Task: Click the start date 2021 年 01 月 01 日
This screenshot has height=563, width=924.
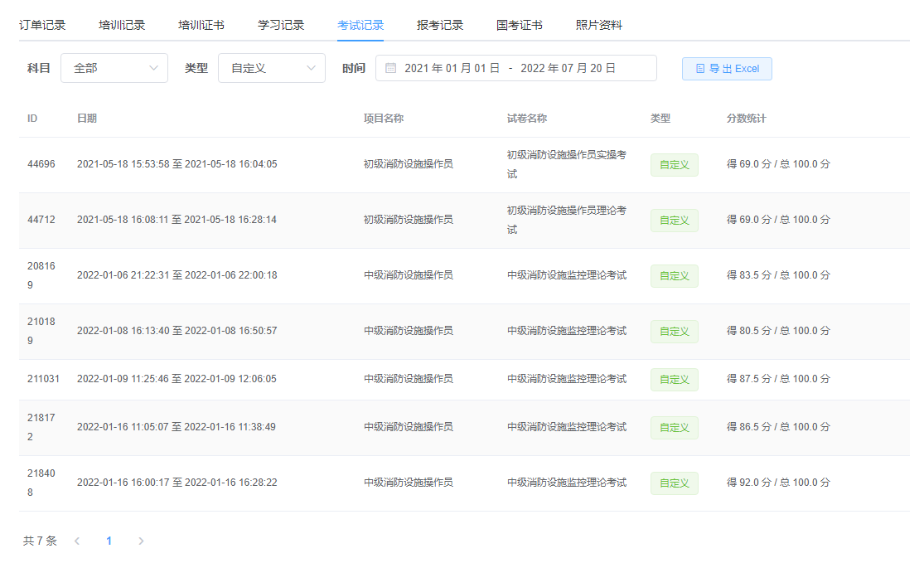Action: point(452,69)
